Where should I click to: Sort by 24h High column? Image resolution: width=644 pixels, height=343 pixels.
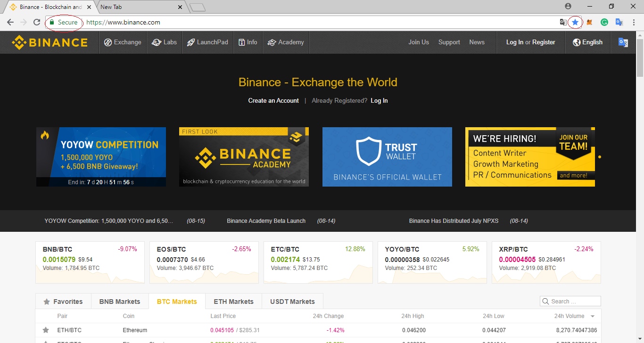(x=413, y=316)
